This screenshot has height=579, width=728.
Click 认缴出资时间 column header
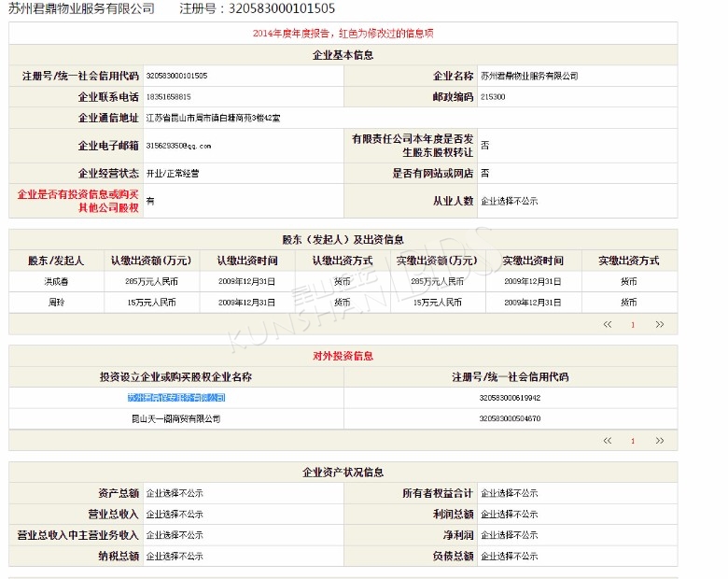tap(247, 261)
